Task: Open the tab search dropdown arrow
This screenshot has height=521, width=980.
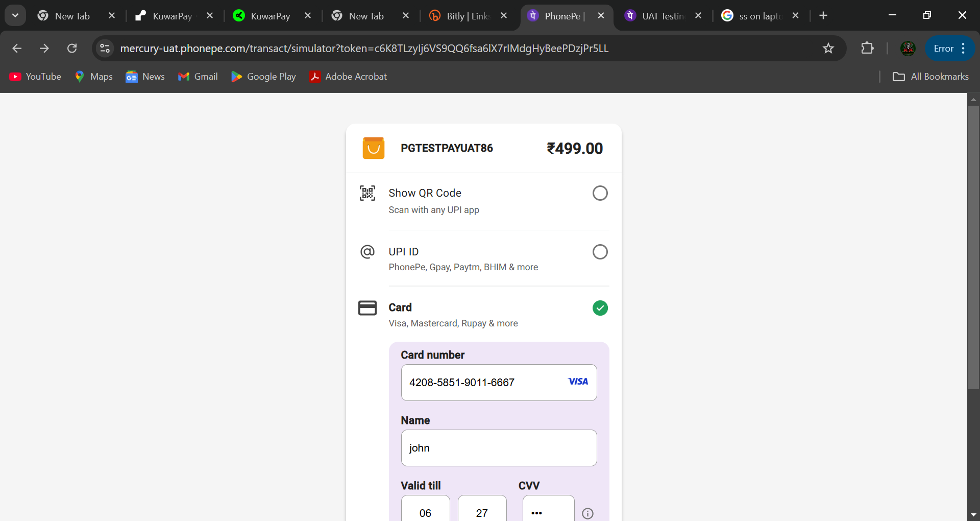Action: 15,15
